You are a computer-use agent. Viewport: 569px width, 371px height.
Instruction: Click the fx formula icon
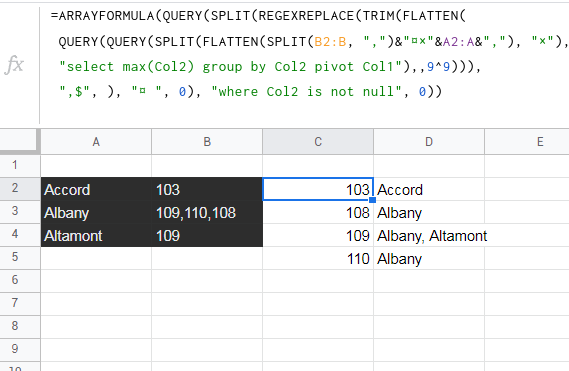click(15, 65)
